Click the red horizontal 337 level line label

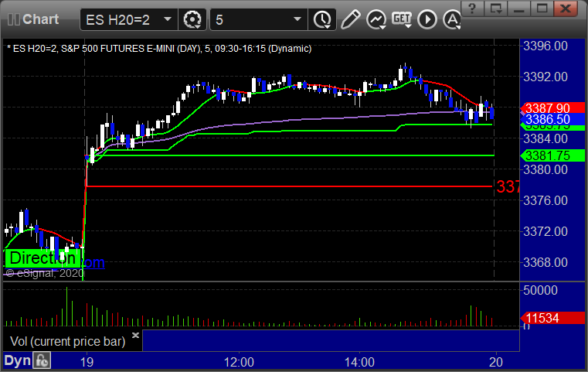click(508, 186)
